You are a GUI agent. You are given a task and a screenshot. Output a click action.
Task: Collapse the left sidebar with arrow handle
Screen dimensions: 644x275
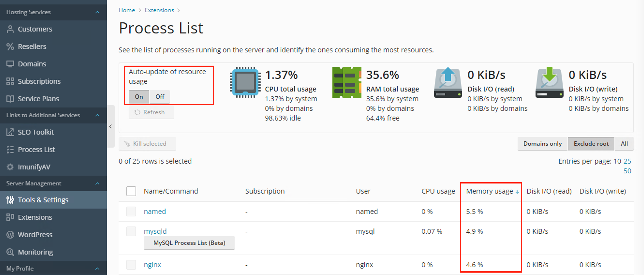pos(111,126)
